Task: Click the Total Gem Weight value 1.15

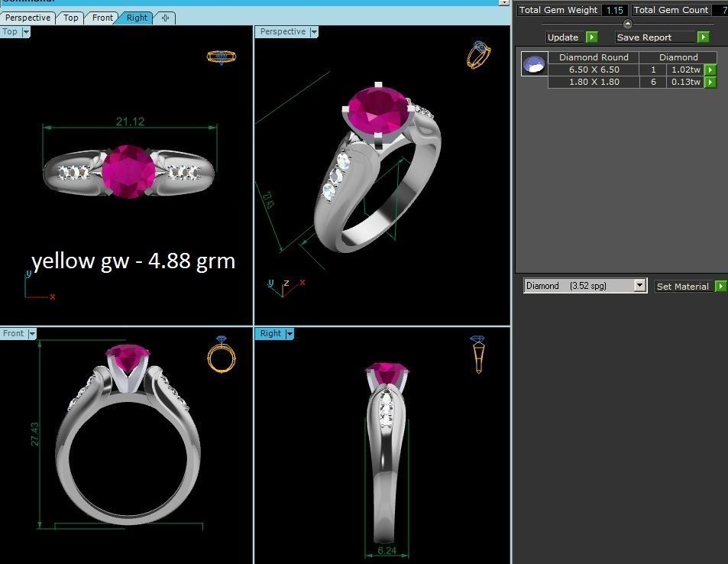Action: [x=615, y=10]
